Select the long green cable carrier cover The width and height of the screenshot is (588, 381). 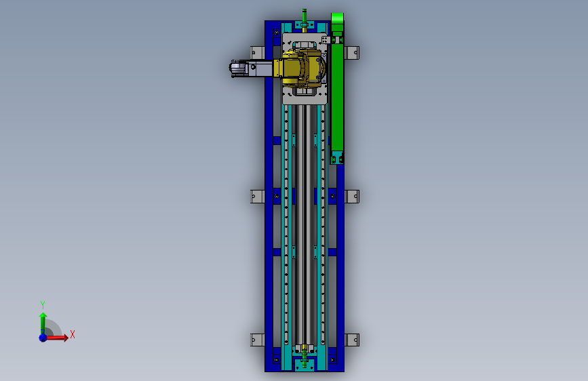pos(337,96)
